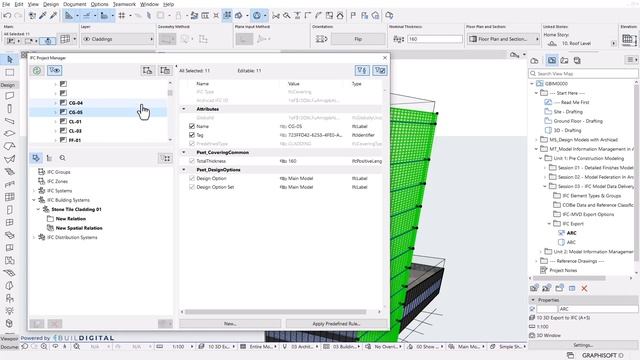Open the Document menu
The image size is (640, 360).
[x=74, y=4]
